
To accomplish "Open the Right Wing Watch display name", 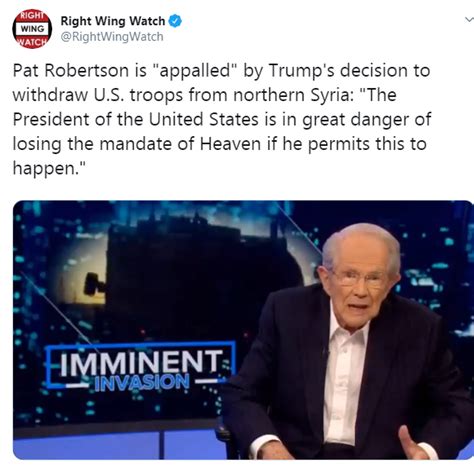I will pos(113,21).
